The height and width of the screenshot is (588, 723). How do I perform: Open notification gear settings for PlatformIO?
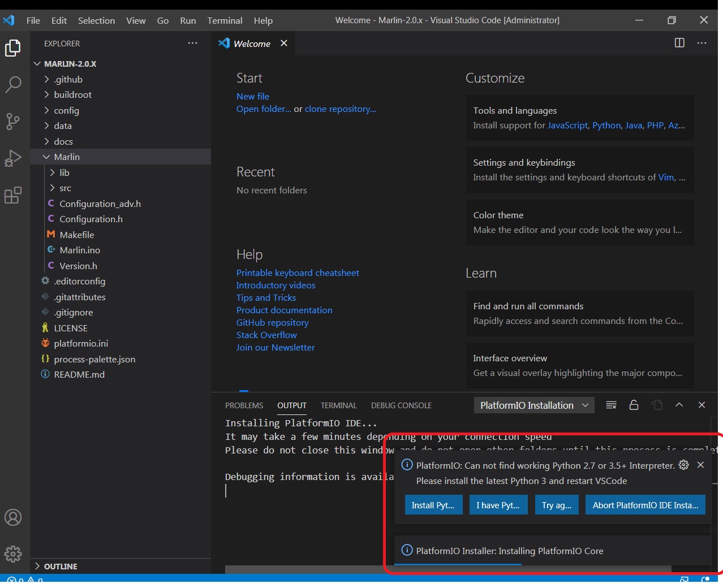point(684,465)
